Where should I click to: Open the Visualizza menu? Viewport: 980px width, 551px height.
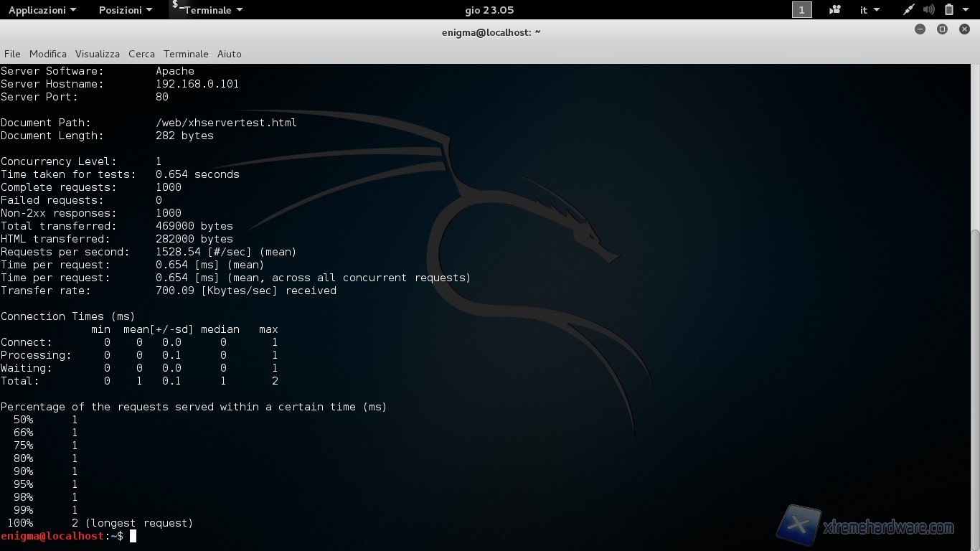pos(98,54)
